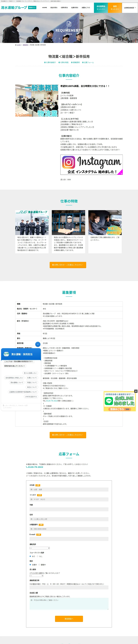This screenshot has width=138, height=644.
Task: Click the Instagram 公式インスタグラム banner
Action: [x=91, y=165]
